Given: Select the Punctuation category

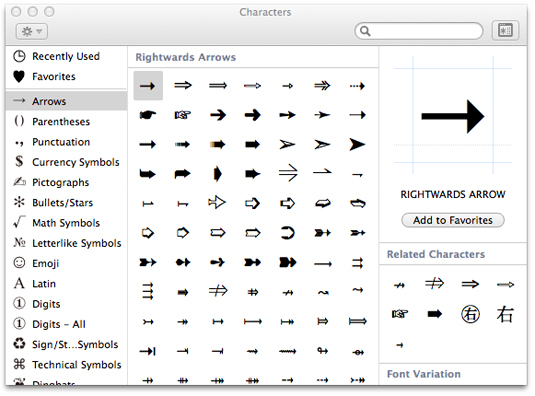Looking at the screenshot, I should 66,142.
